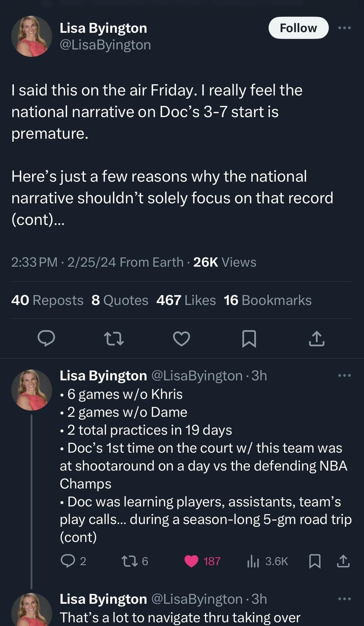The width and height of the screenshot is (364, 626).
Task: View the 467 Likes list
Action: [x=186, y=300]
